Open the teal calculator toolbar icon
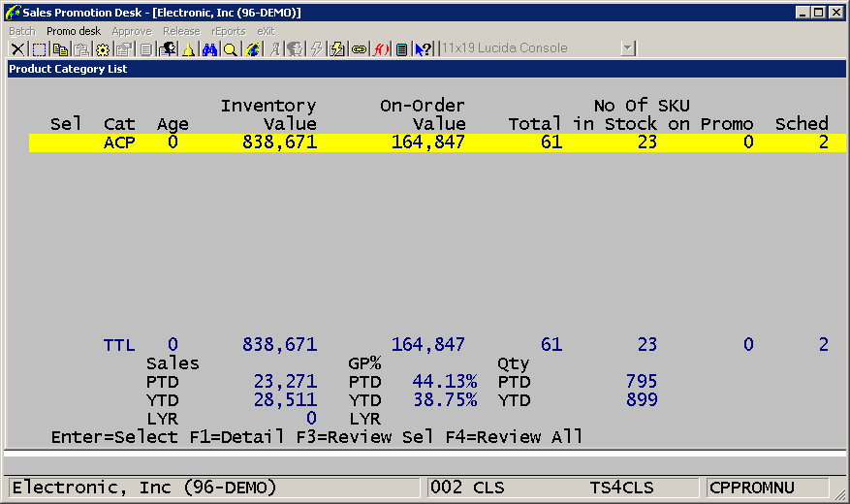 click(401, 49)
